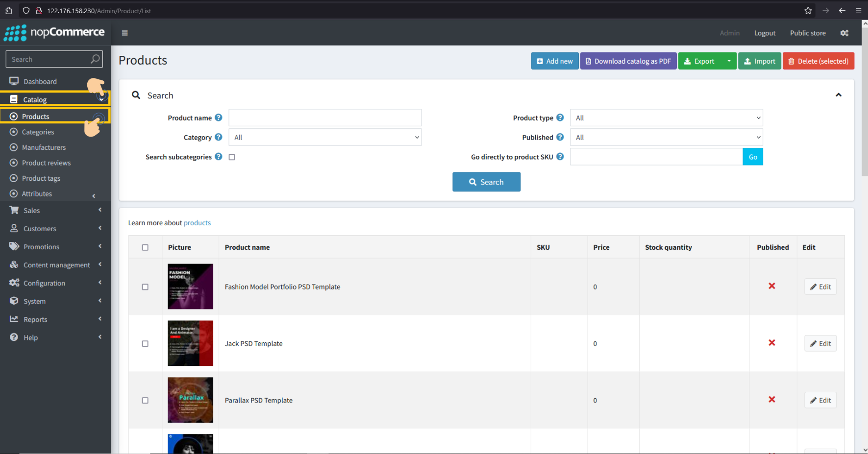Click the Help question icon in sidebar
Viewport: 868px width, 454px height.
pyautogui.click(x=14, y=337)
